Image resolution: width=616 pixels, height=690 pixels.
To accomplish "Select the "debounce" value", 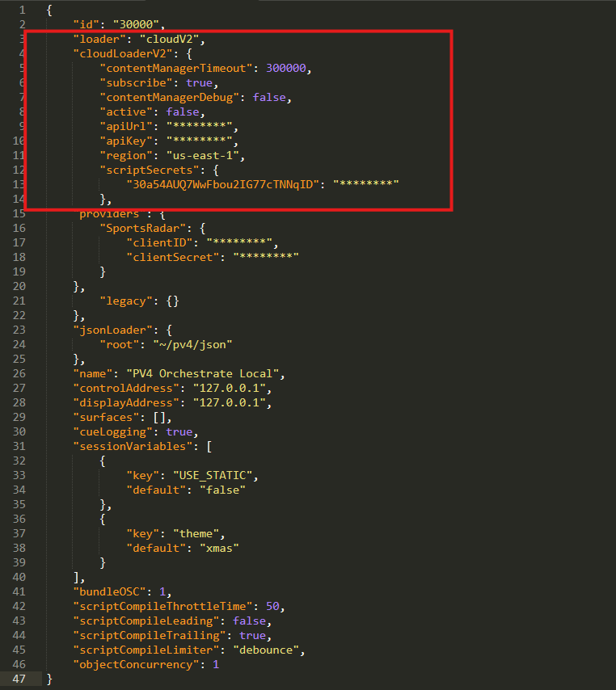I will pyautogui.click(x=266, y=650).
